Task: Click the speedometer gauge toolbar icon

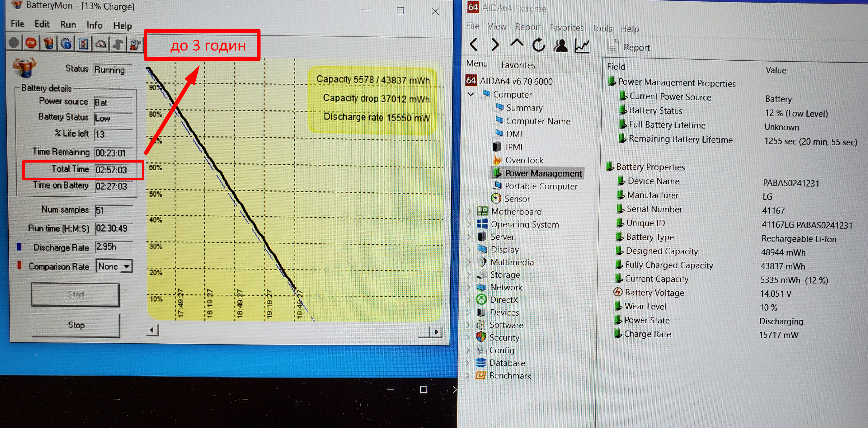Action: click(101, 44)
